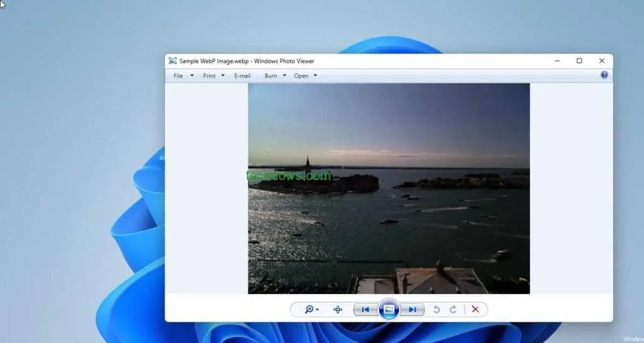This screenshot has height=343, width=644.
Task: Open Photo Viewer help icon
Action: [604, 75]
